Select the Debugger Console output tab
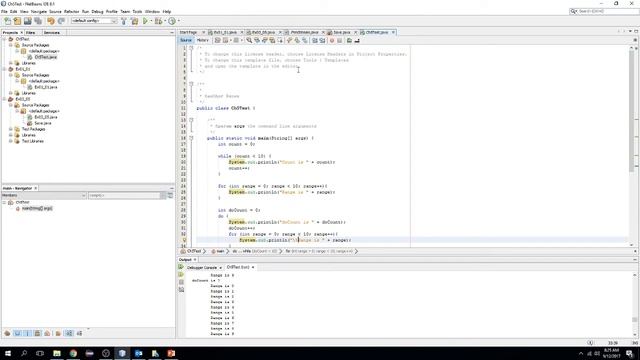The image size is (640, 360). pyautogui.click(x=202, y=267)
